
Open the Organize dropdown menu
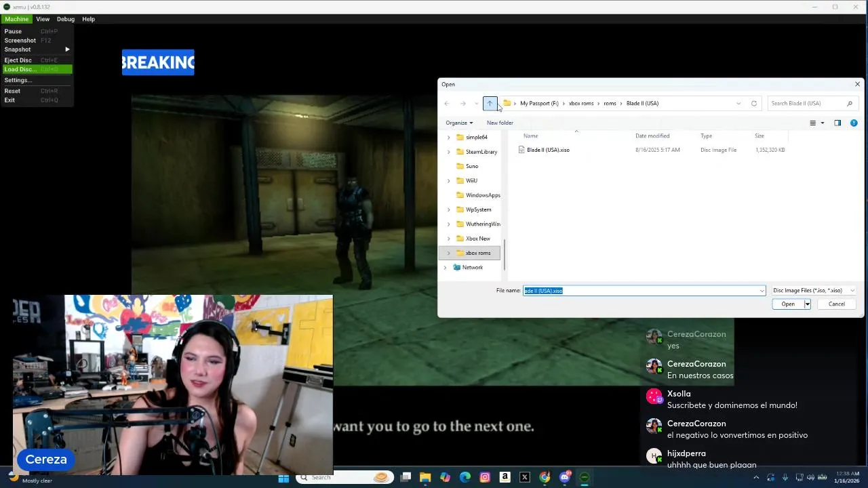pyautogui.click(x=459, y=123)
